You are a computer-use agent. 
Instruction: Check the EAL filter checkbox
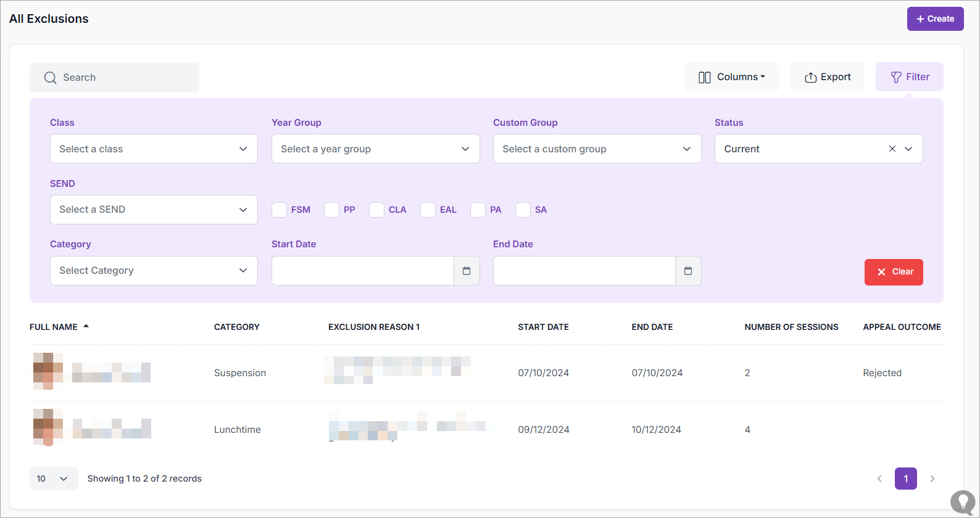(x=428, y=210)
